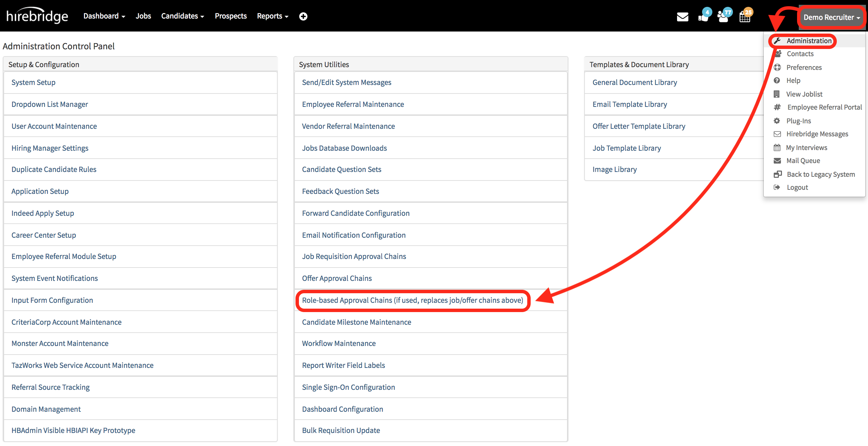Click the envelope messages icon in navbar
The image size is (868, 446).
pyautogui.click(x=682, y=16)
